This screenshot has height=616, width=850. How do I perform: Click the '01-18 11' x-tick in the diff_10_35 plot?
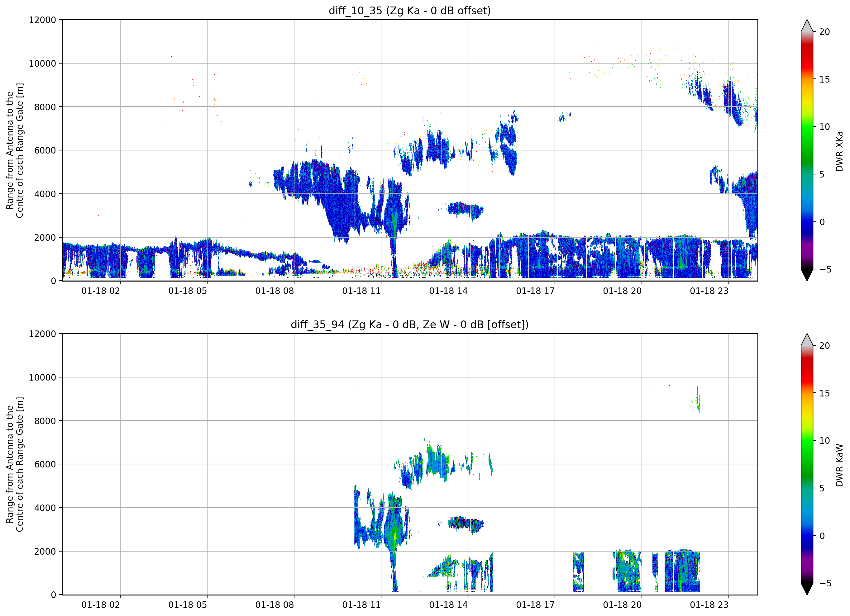[x=362, y=291]
